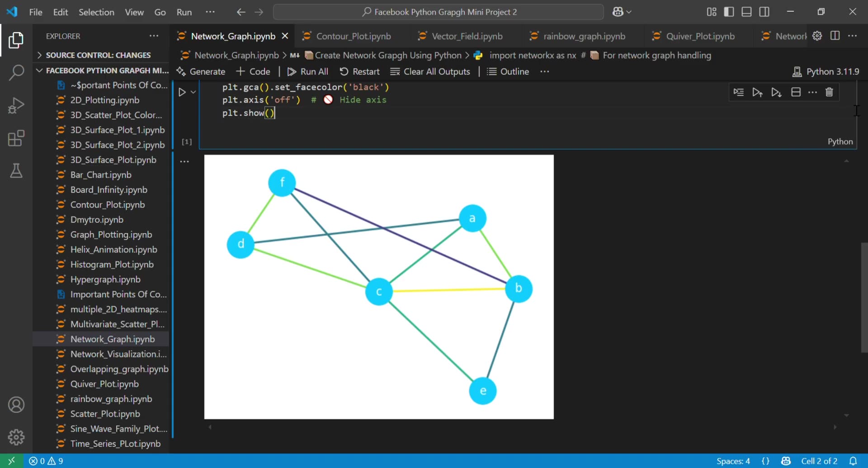Open the Run and Debug view
868x468 pixels.
(16, 105)
